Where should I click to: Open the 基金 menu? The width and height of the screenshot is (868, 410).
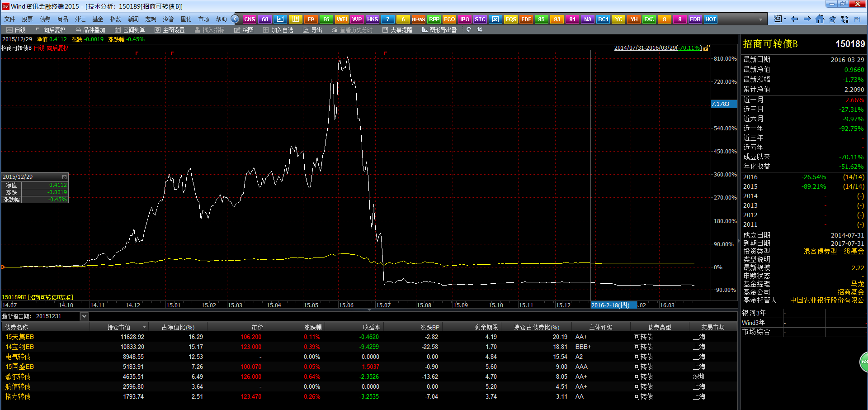coord(98,19)
